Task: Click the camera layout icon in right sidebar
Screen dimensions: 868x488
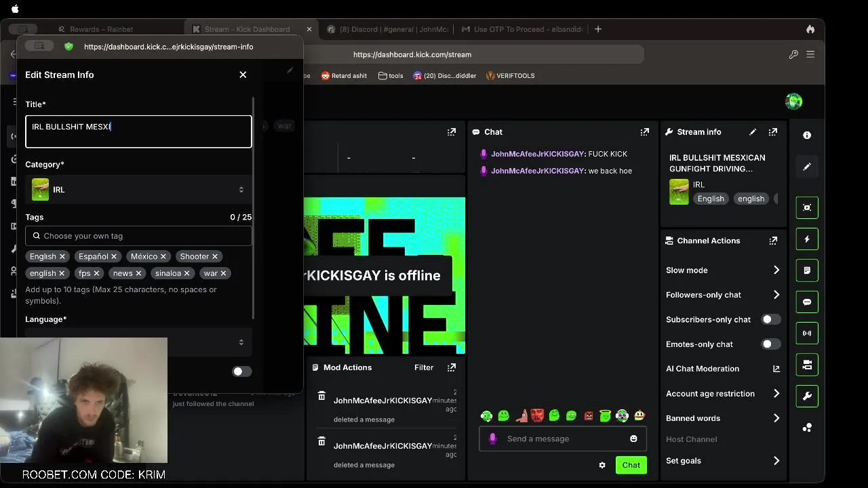Action: 807,365
